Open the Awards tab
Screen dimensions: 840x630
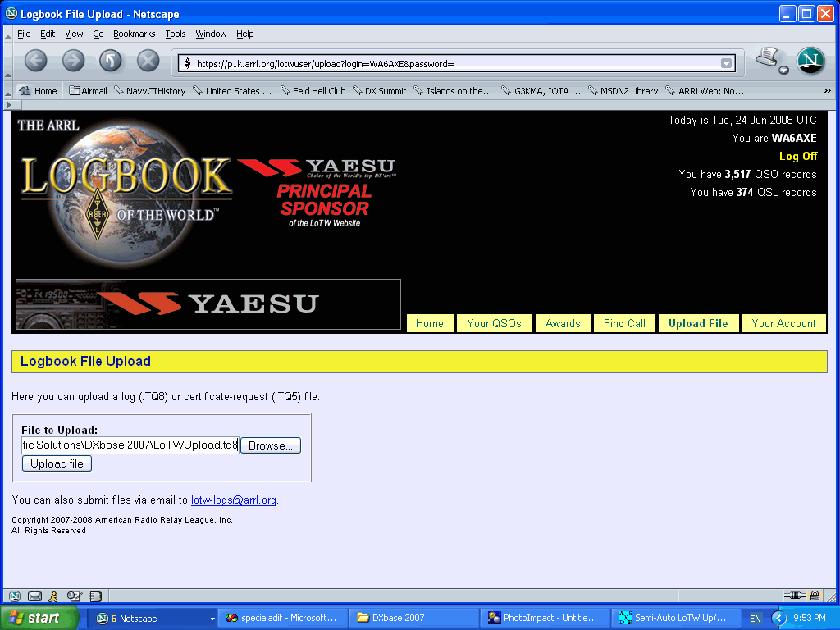(x=563, y=323)
